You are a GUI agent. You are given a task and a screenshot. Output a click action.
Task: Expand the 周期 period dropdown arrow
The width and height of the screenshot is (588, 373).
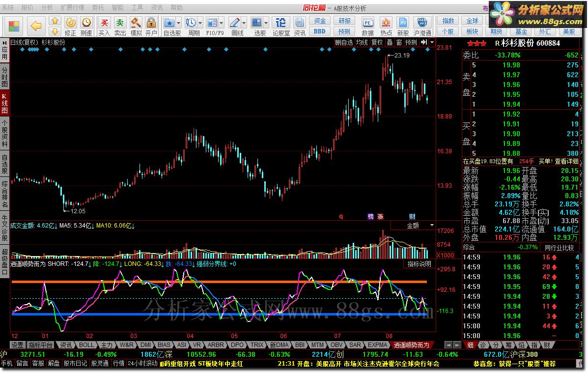click(x=200, y=23)
